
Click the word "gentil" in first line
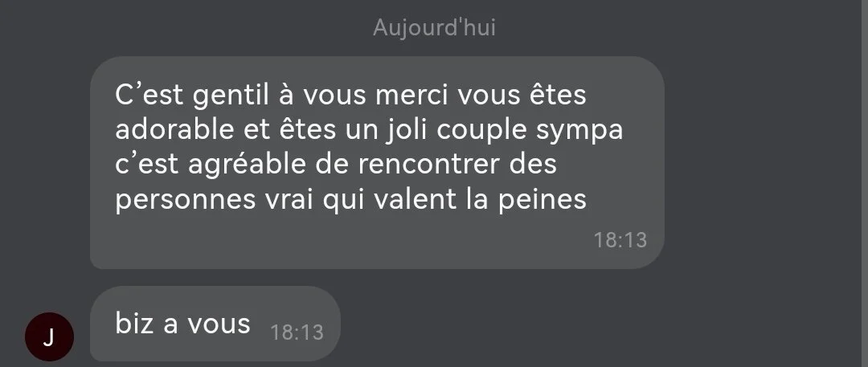(231, 96)
